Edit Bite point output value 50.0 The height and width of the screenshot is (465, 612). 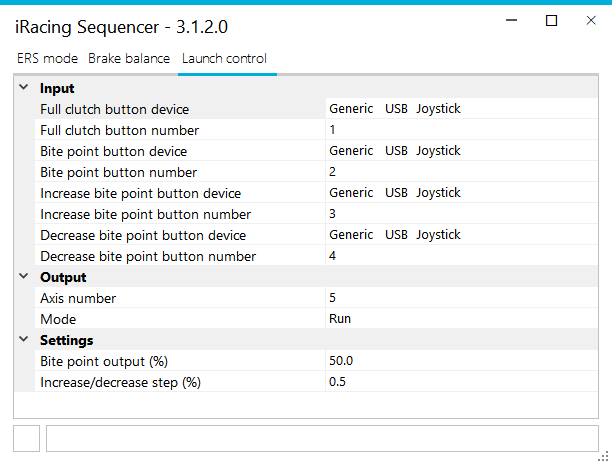pos(461,361)
